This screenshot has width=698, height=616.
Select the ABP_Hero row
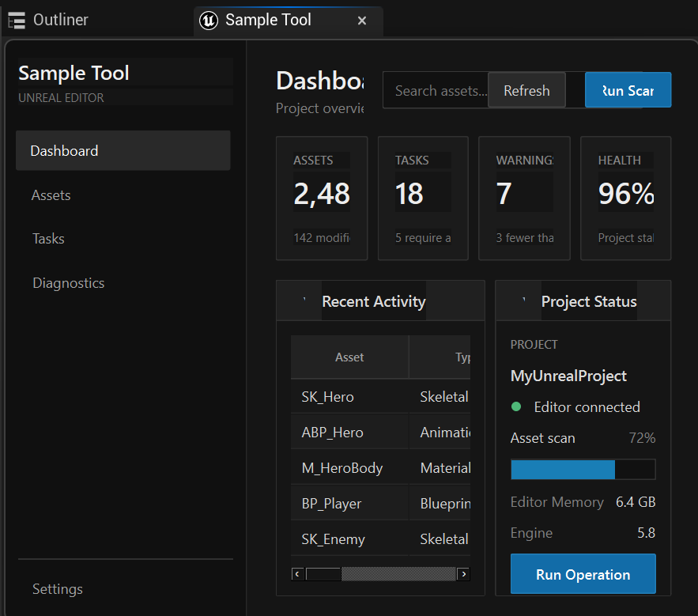pos(380,432)
